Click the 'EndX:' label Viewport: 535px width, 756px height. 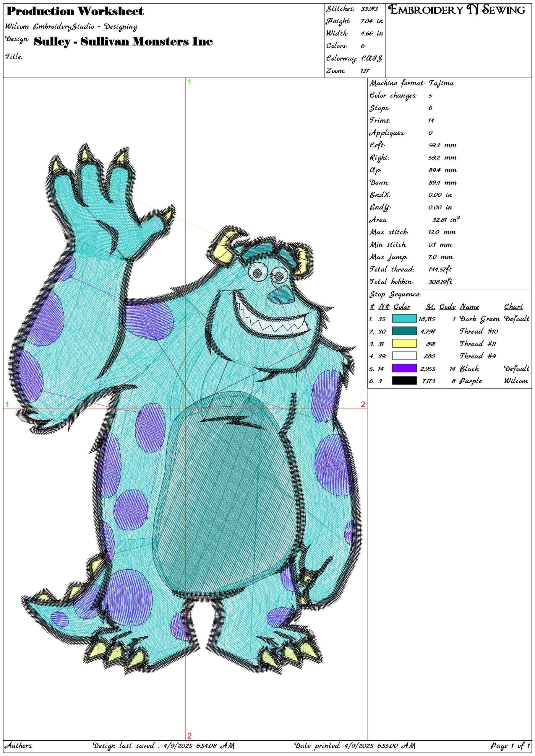(x=380, y=195)
